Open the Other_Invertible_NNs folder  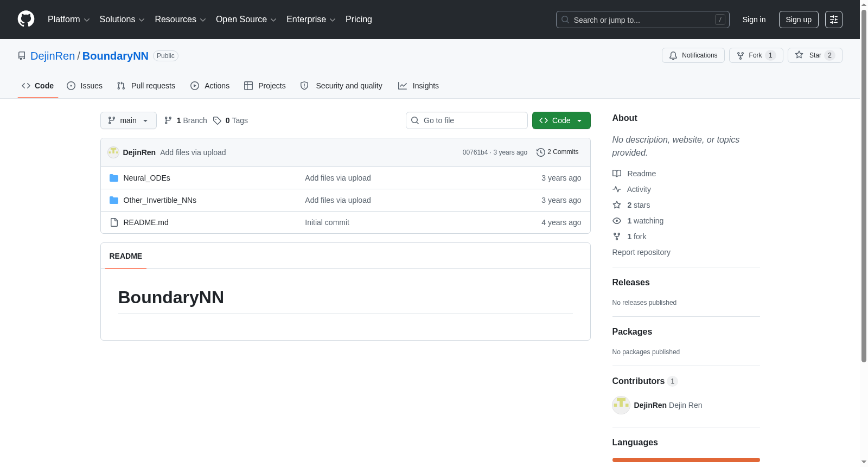160,200
